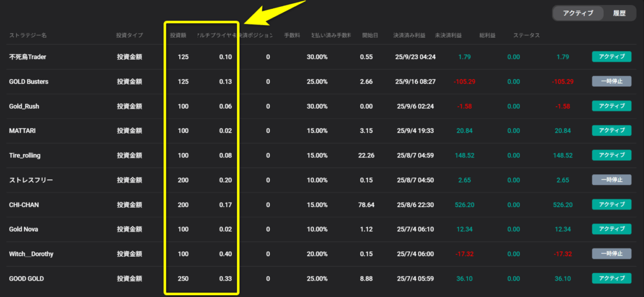The image size is (644, 297).
Task: Click the 一時停止 button for Witch__Dorothy
Action: click(611, 254)
